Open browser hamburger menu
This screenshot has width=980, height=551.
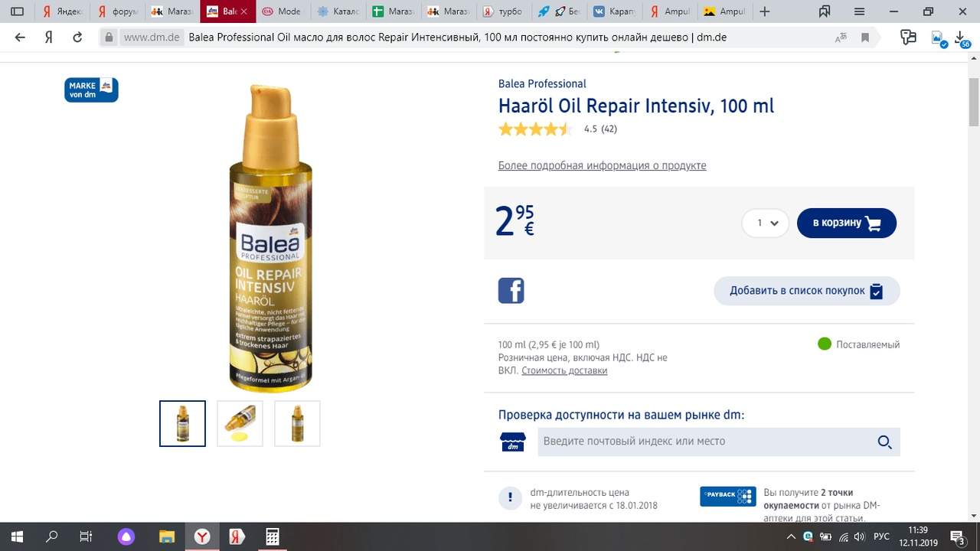860,11
